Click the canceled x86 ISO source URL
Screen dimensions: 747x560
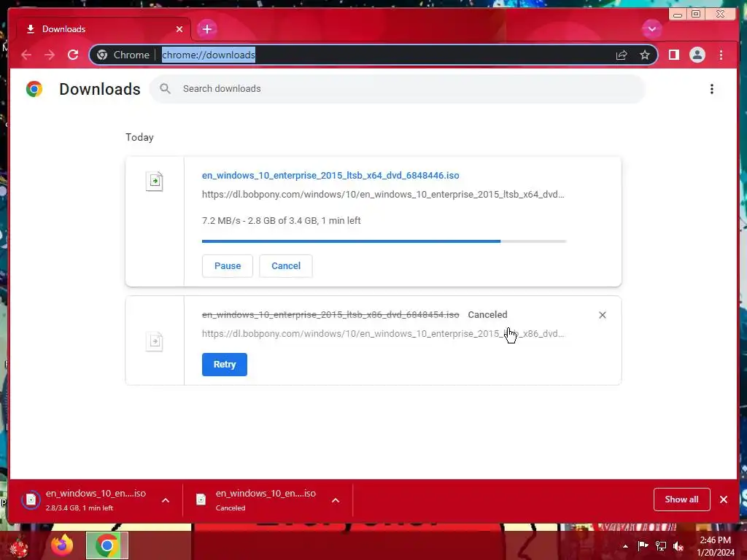[383, 334]
